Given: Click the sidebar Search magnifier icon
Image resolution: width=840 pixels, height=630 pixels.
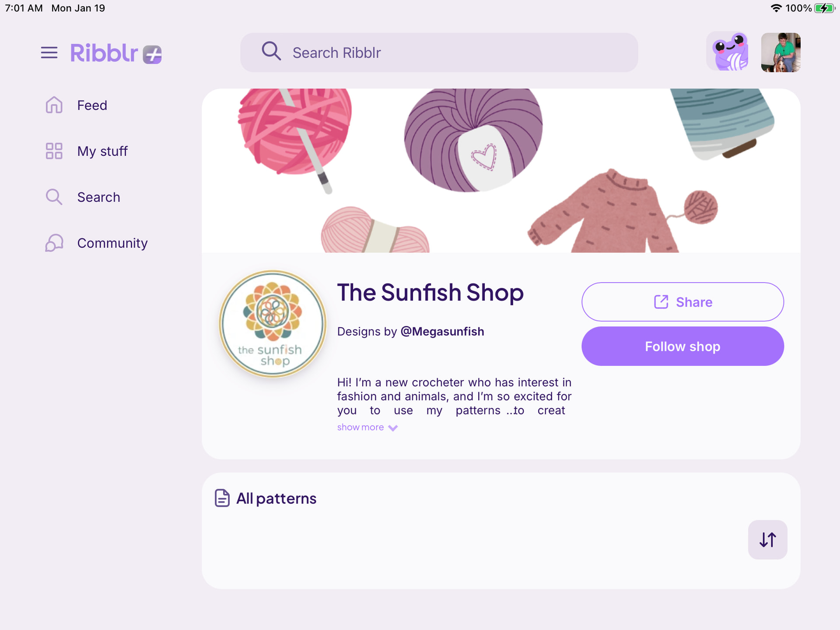Looking at the screenshot, I should [x=54, y=197].
